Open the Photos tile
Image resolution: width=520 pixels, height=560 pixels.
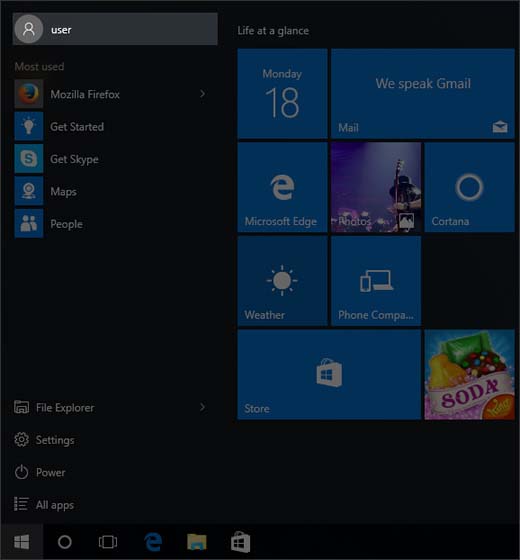376,187
